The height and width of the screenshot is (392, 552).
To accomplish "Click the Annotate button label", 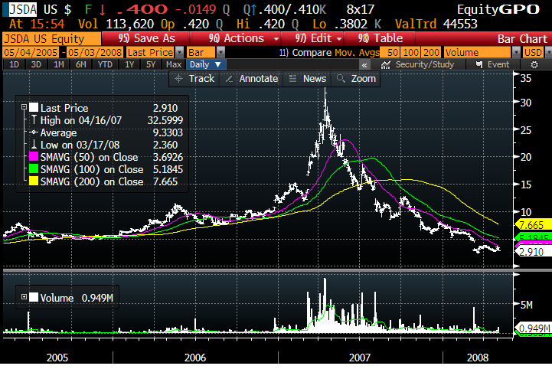I will pyautogui.click(x=259, y=79).
